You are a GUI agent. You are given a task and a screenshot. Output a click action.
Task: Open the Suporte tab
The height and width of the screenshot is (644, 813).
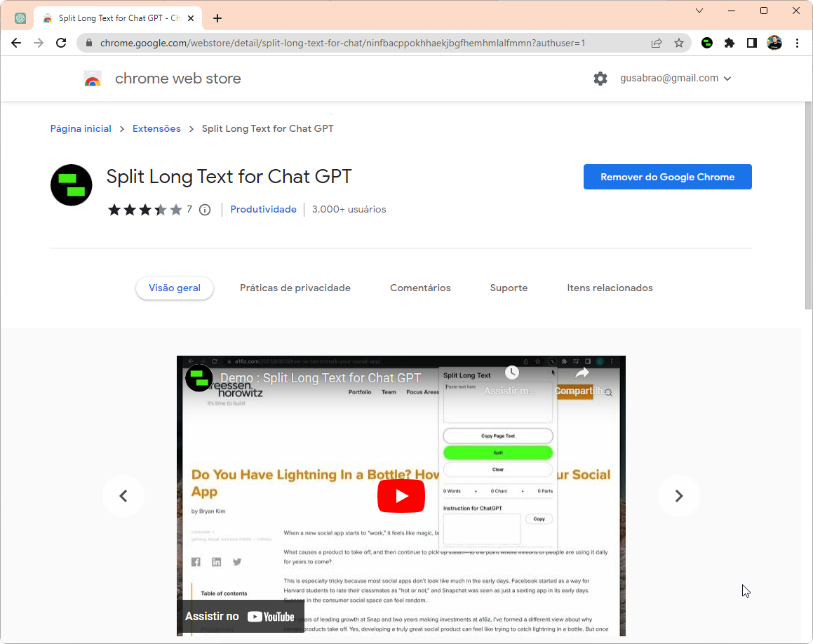tap(509, 288)
